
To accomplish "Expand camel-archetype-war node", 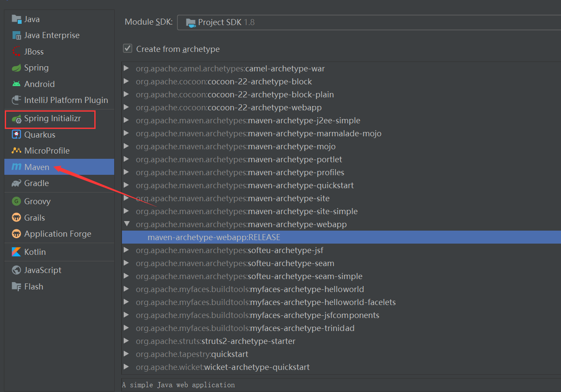I will point(126,68).
